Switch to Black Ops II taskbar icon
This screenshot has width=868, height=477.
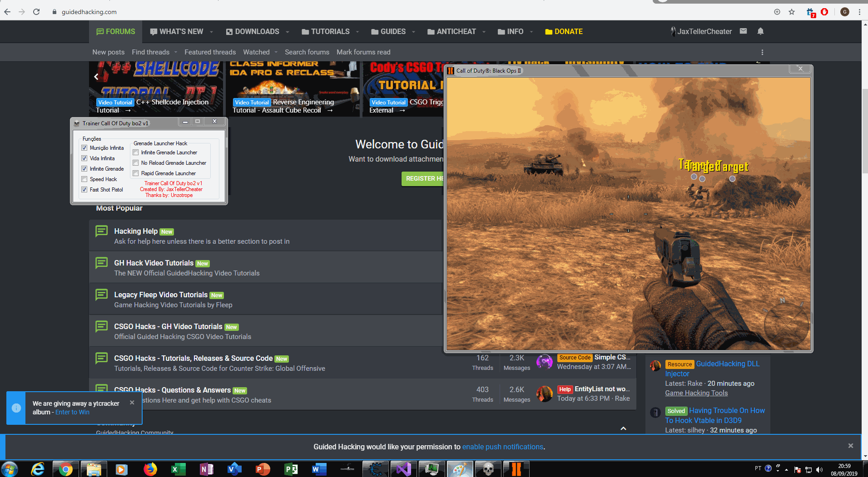pos(516,469)
